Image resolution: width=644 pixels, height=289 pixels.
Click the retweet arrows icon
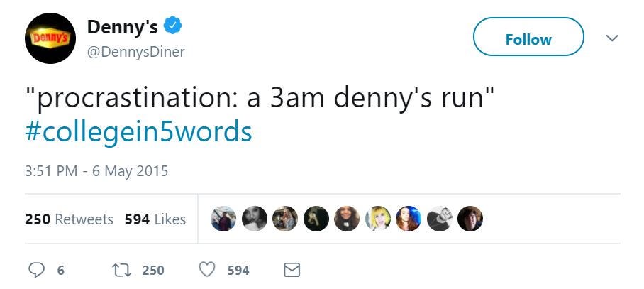click(x=121, y=270)
